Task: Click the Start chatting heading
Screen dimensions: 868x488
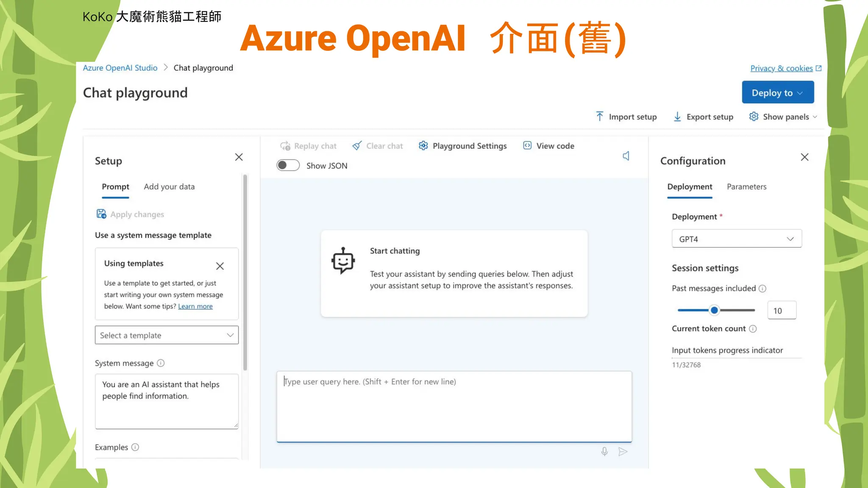Action: [395, 251]
